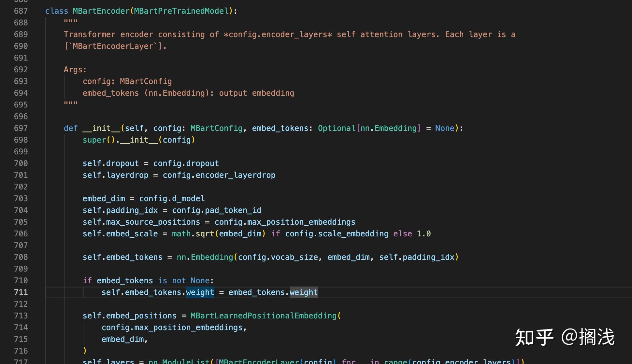The width and height of the screenshot is (632, 364).
Task: Click MBartConfig type annotation in __init__ signature
Action: click(217, 128)
